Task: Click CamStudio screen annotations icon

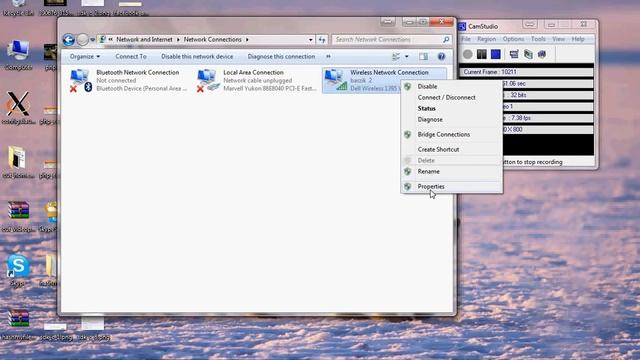Action: pos(528,54)
